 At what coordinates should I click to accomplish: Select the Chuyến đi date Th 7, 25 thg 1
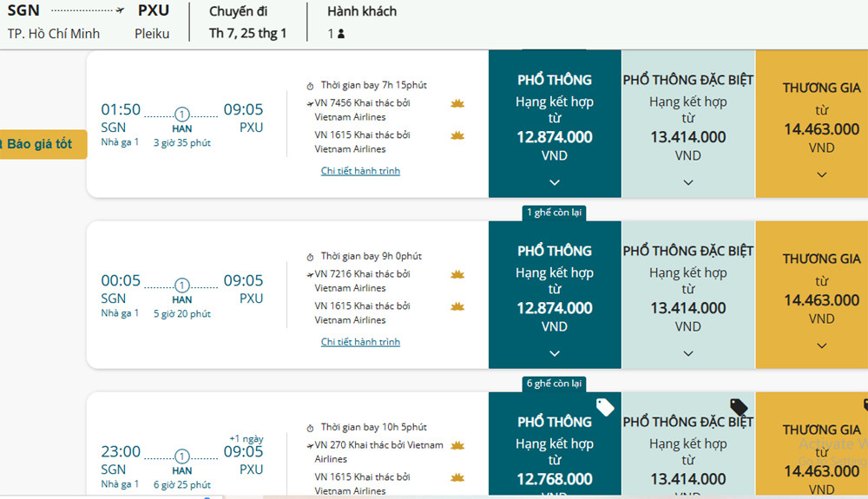[247, 34]
